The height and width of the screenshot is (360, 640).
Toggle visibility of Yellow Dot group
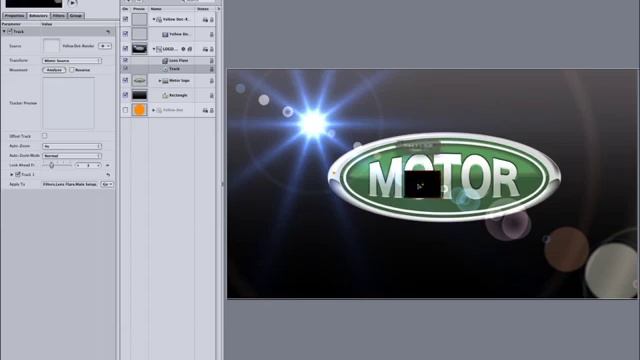point(125,19)
